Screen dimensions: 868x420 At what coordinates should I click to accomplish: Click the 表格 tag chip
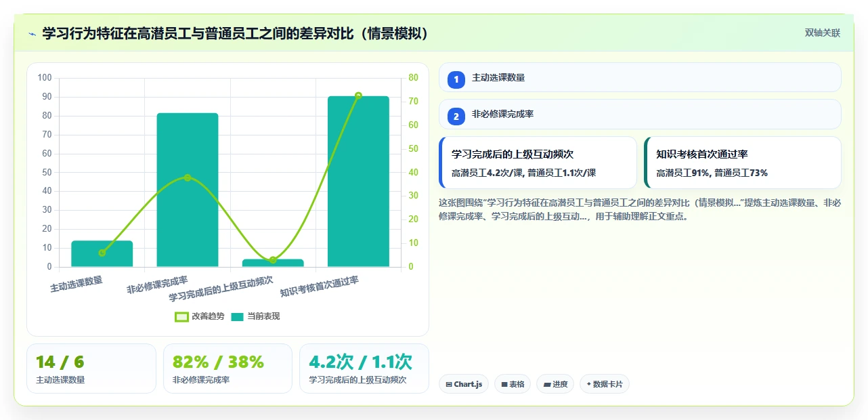(513, 384)
